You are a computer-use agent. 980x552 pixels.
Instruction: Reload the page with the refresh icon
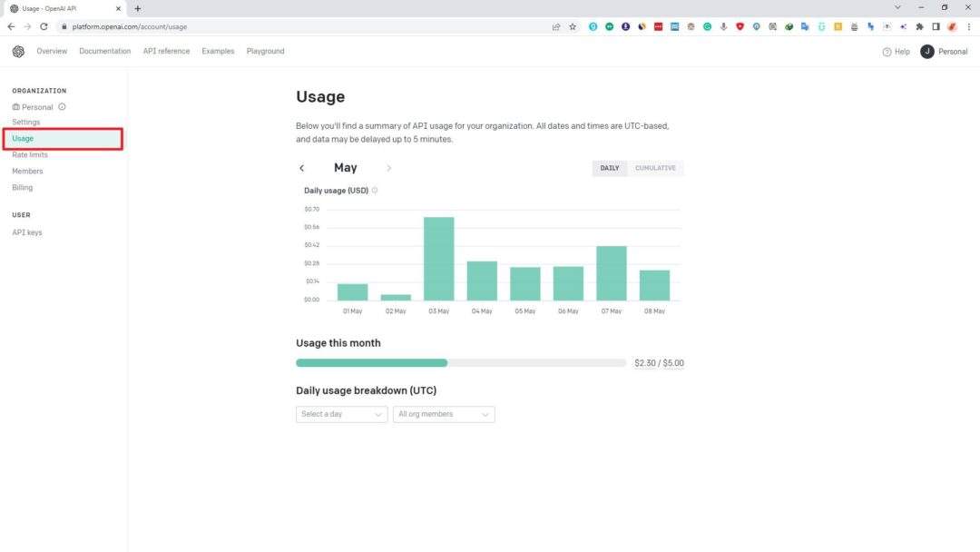44,27
